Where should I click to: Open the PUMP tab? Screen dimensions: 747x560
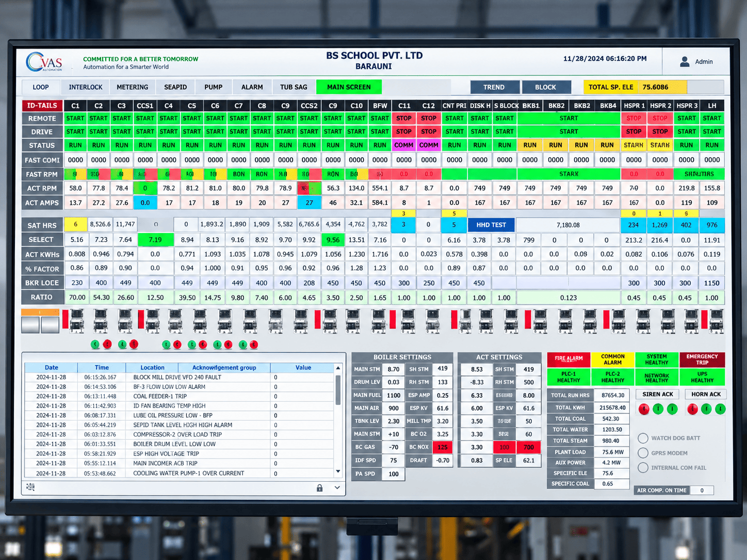tap(213, 87)
